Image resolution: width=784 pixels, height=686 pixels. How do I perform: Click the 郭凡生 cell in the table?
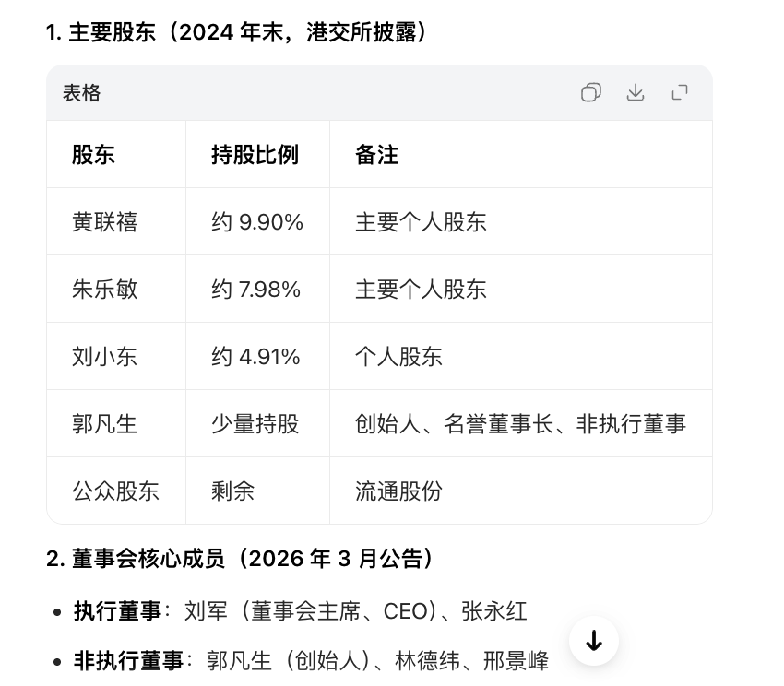(x=104, y=424)
